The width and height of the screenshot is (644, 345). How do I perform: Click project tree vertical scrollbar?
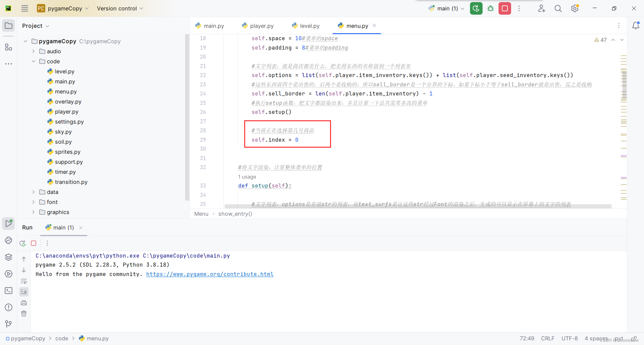[187, 117]
